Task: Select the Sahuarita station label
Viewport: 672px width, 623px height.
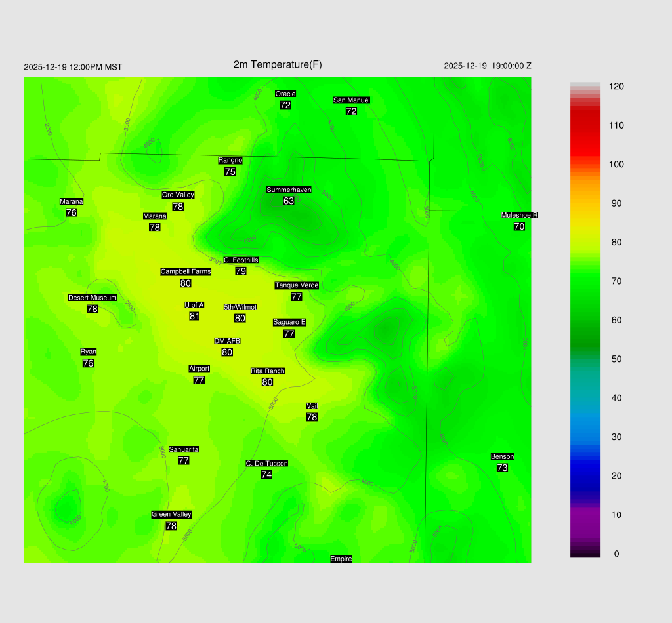Action: (184, 449)
